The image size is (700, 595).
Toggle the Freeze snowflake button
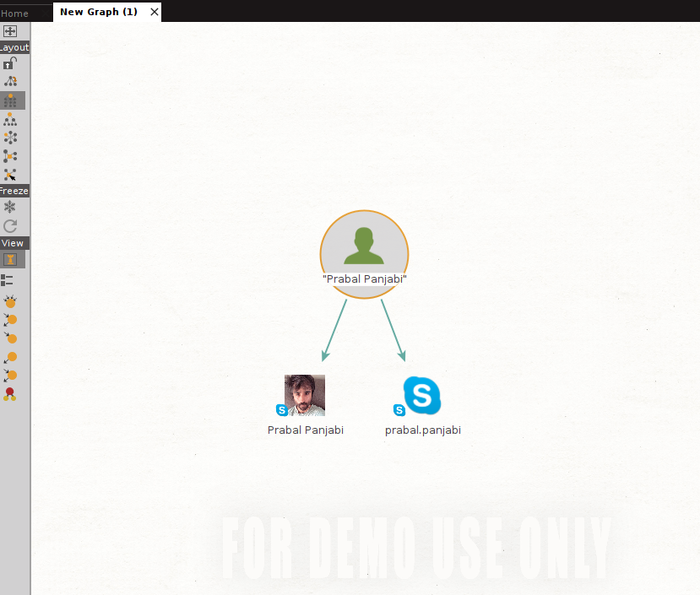click(10, 207)
